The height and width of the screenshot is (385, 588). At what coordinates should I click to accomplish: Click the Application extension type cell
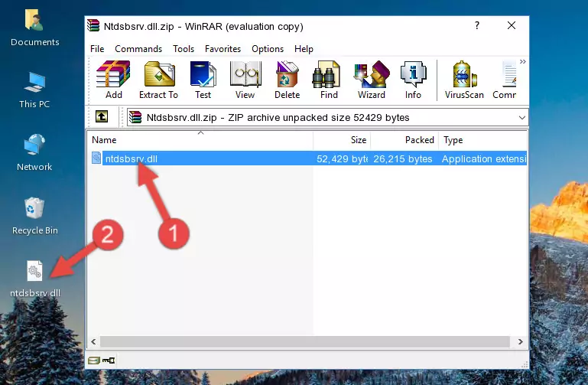coord(484,159)
